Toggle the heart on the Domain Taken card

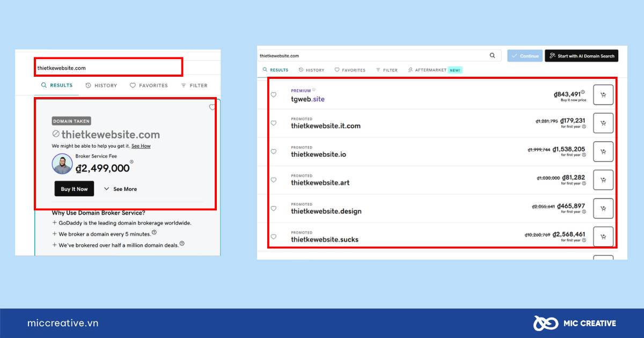click(212, 107)
